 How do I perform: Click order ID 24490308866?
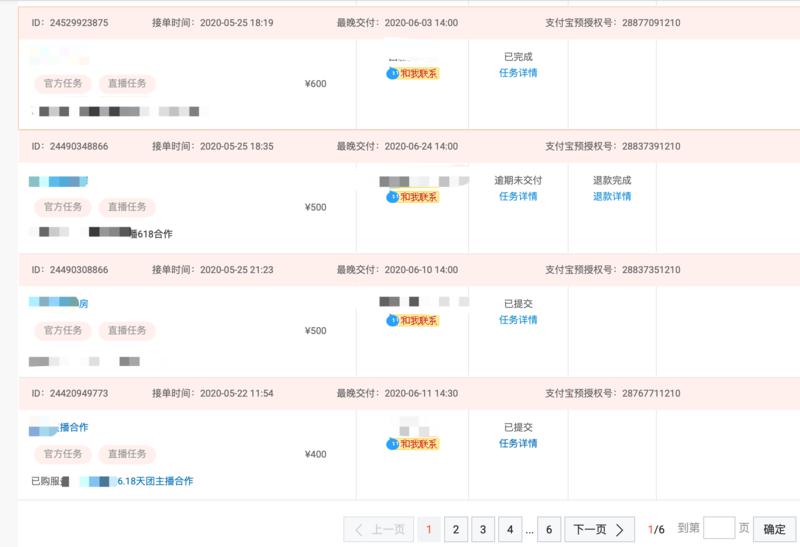point(70,269)
